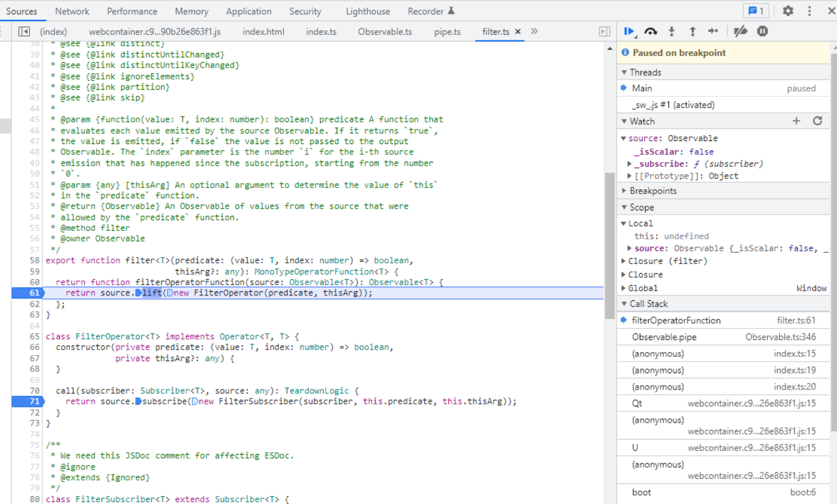This screenshot has height=504, width=837.
Task: Refresh the watch expressions
Action: [x=817, y=121]
